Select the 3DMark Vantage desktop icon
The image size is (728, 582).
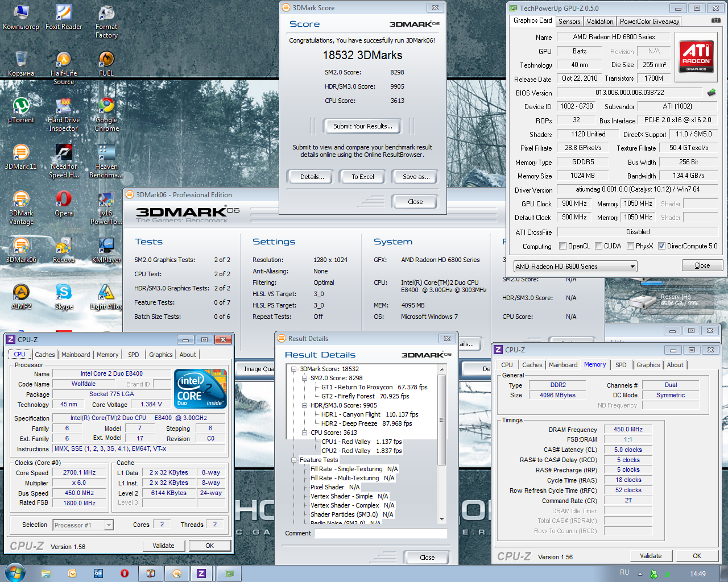[21, 208]
